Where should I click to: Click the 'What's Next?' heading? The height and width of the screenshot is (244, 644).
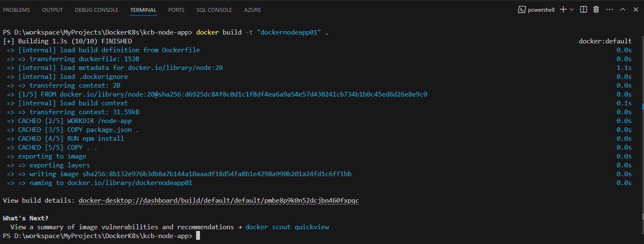click(26, 218)
